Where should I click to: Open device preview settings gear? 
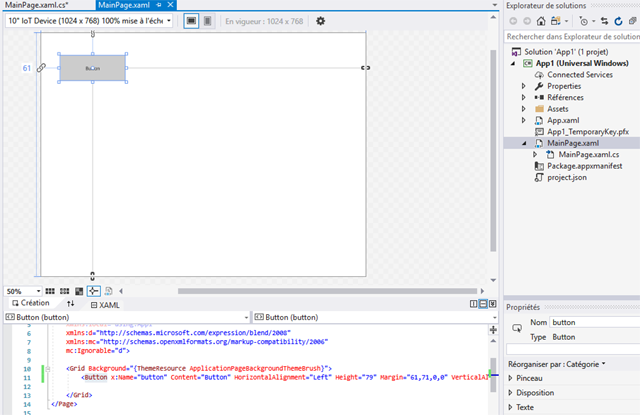click(320, 21)
